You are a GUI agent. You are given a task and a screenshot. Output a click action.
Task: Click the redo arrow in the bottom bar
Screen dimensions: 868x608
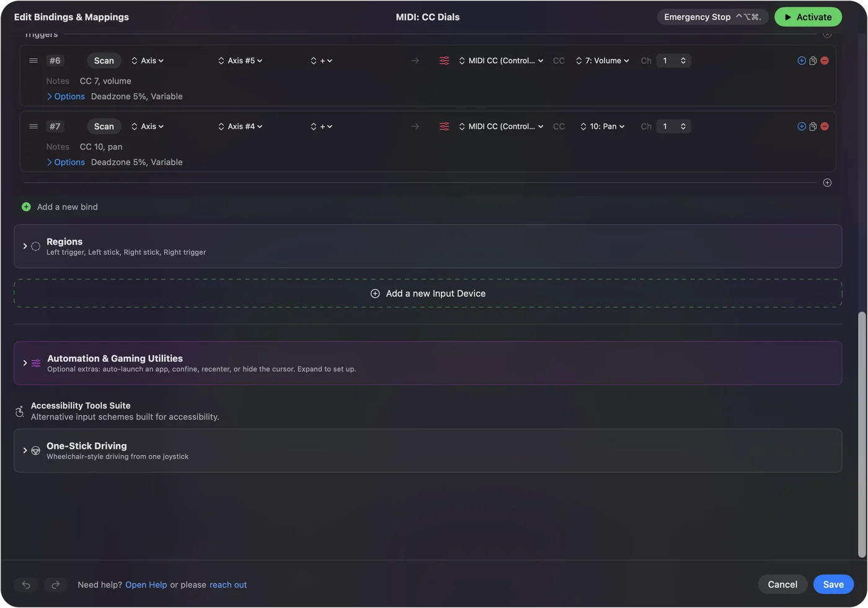(55, 584)
